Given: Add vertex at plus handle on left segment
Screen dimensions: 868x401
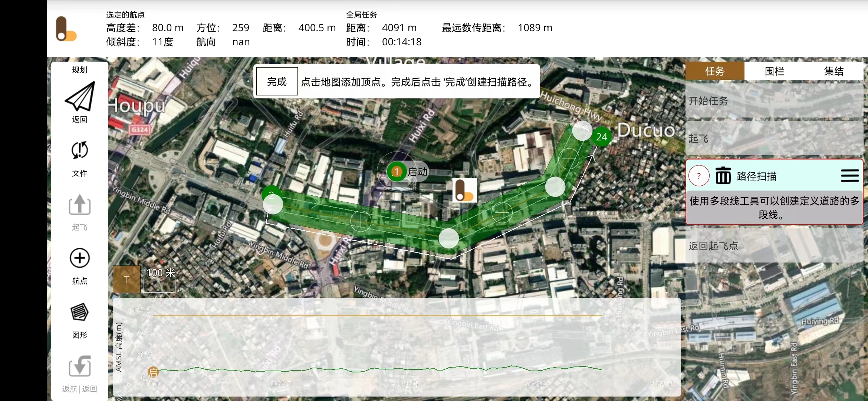Looking at the screenshot, I should 361,221.
